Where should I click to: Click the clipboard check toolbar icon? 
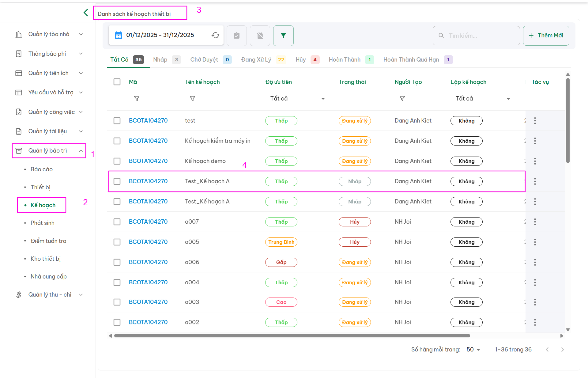236,36
